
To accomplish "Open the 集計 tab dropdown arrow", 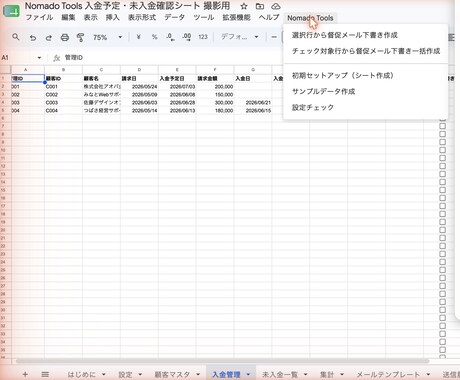I will (x=342, y=374).
